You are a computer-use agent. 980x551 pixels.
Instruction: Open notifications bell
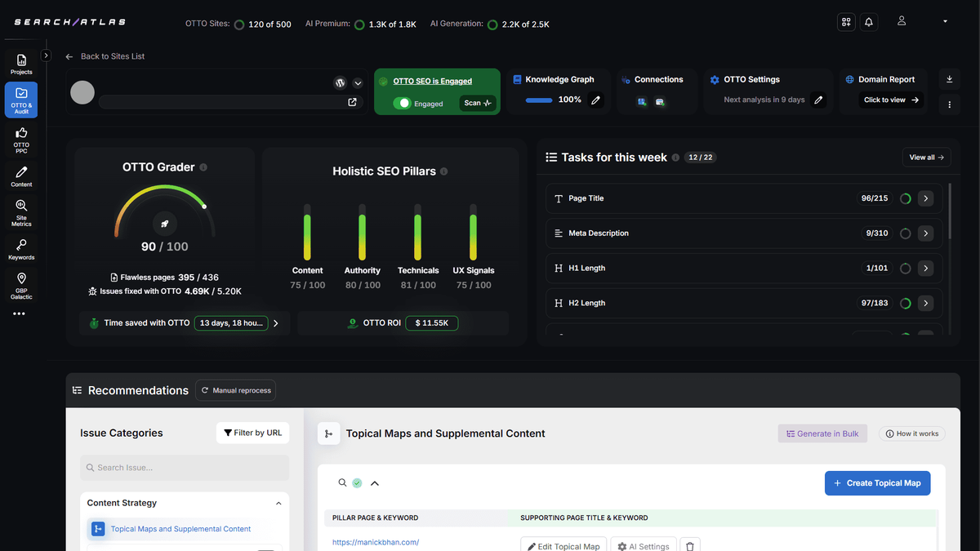[869, 22]
